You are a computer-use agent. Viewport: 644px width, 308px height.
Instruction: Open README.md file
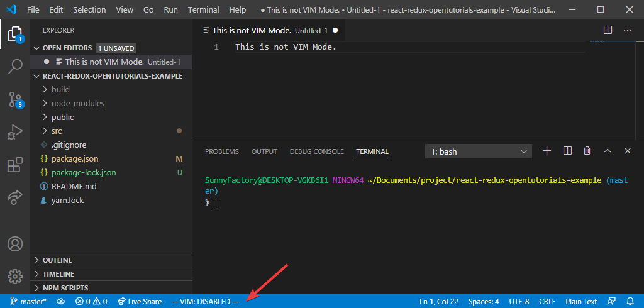tap(74, 187)
